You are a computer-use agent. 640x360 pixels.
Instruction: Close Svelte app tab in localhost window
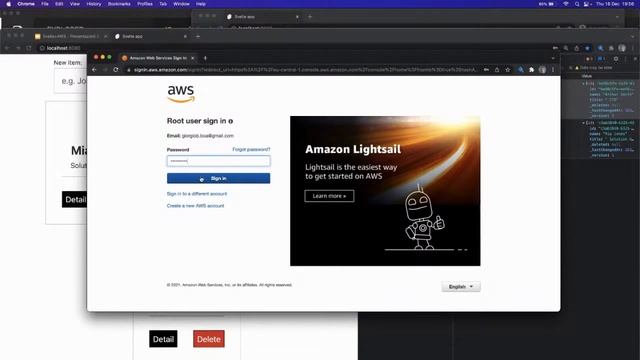click(x=185, y=36)
